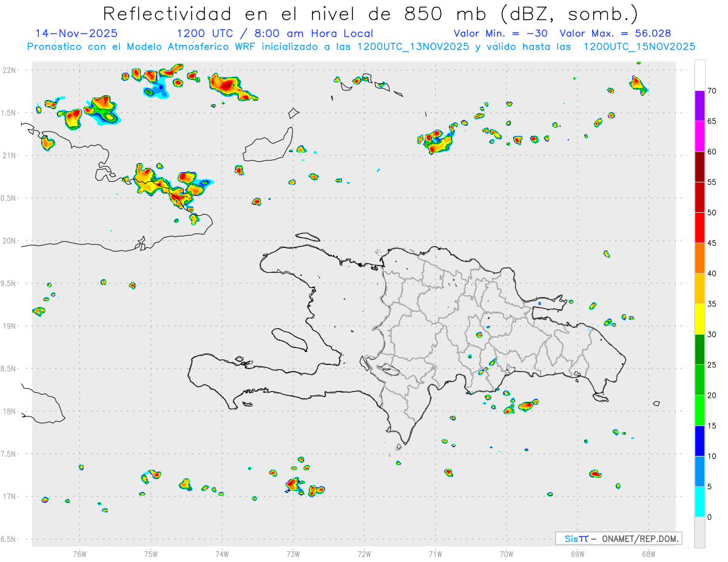Pick the gold 35-40 dBZ colorbar segment
This screenshot has width=728, height=562.
point(699,289)
